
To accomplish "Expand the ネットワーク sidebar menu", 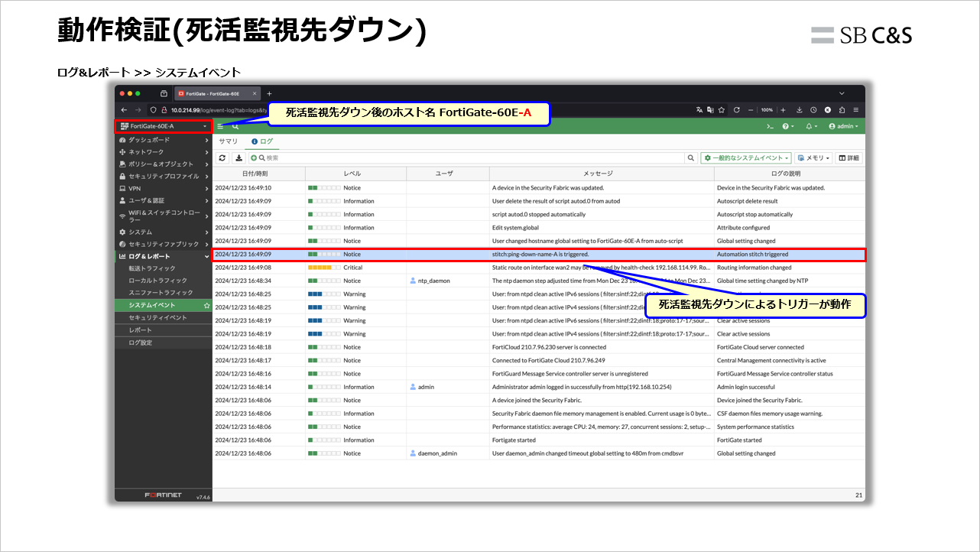I will coord(164,152).
